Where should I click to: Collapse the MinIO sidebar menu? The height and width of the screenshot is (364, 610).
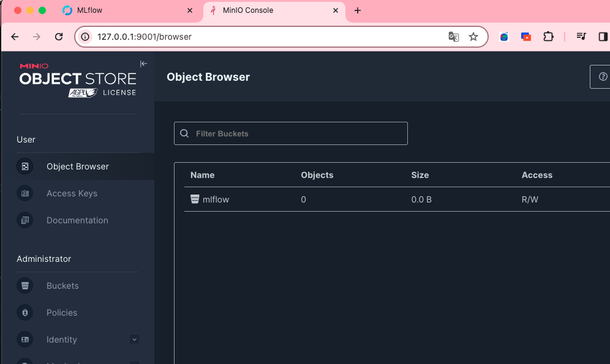tap(143, 64)
